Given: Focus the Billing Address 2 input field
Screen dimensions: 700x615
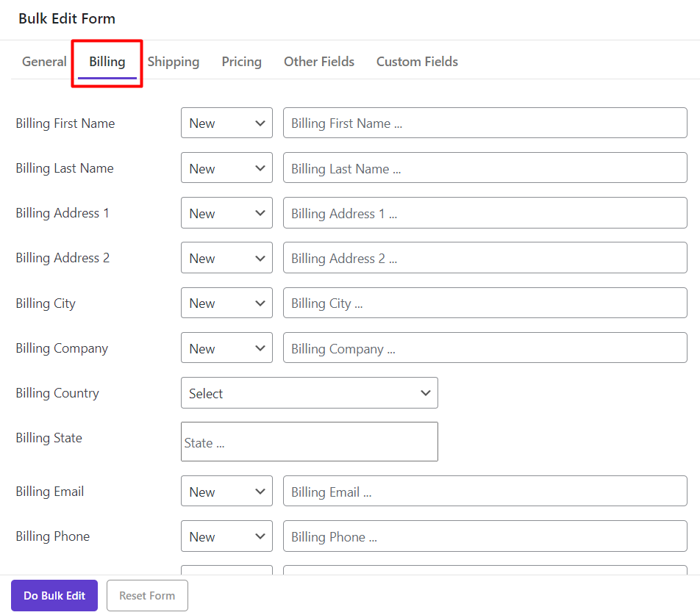Looking at the screenshot, I should coord(485,258).
